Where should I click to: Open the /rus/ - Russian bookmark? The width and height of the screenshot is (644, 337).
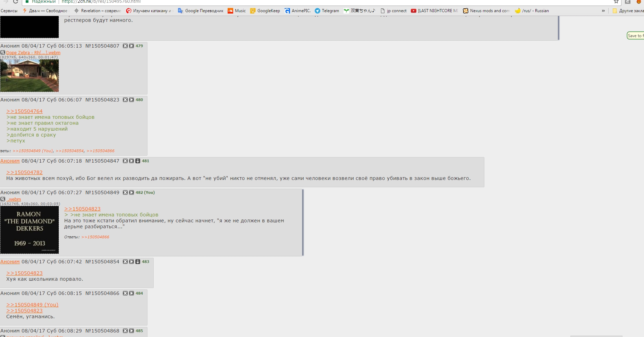pyautogui.click(x=532, y=11)
